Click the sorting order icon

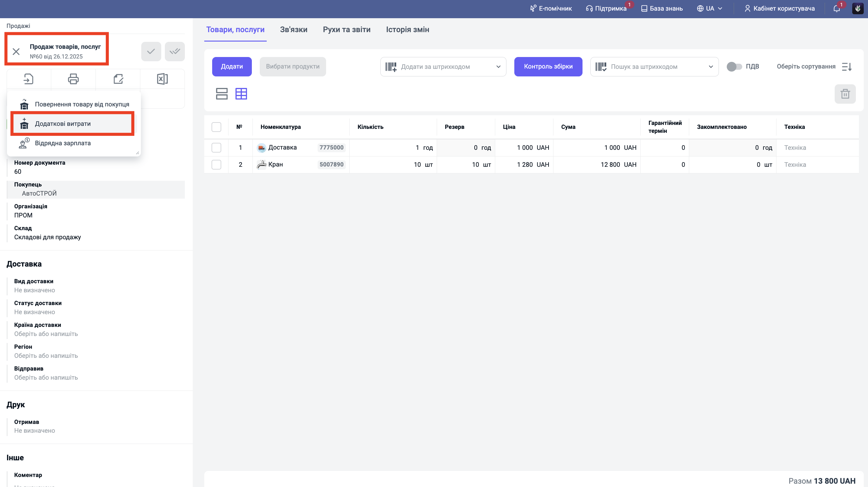tap(847, 67)
